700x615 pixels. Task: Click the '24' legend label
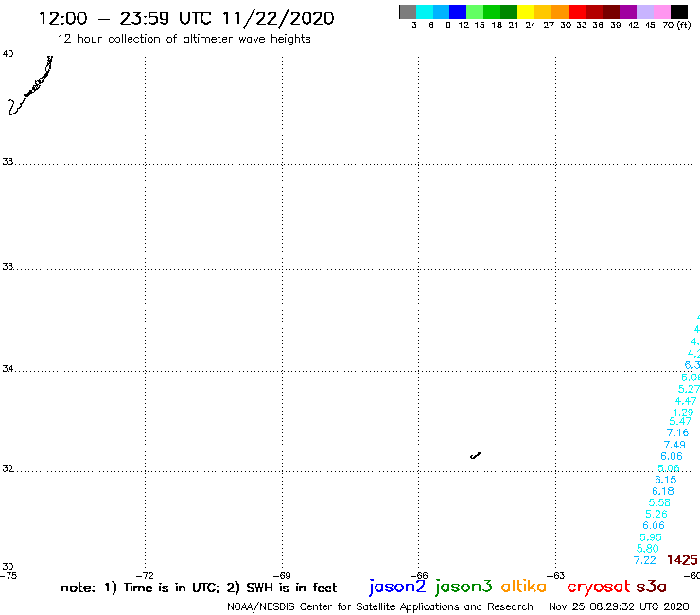pyautogui.click(x=531, y=26)
